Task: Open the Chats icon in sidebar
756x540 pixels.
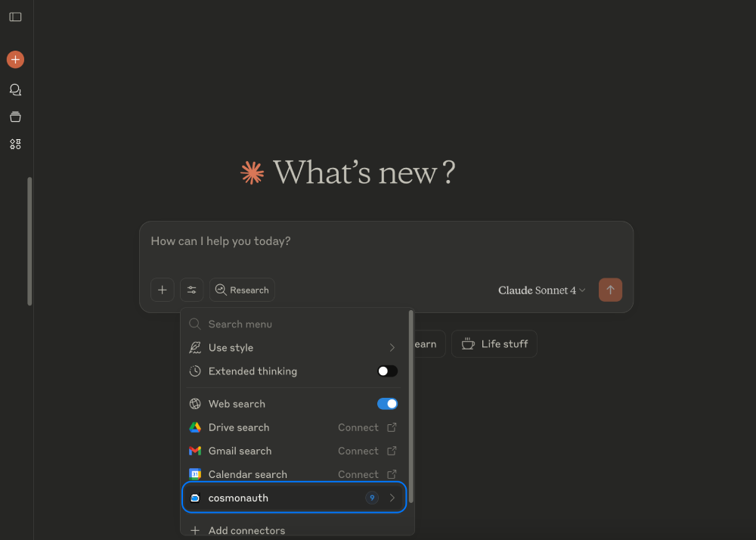Action: pyautogui.click(x=15, y=90)
